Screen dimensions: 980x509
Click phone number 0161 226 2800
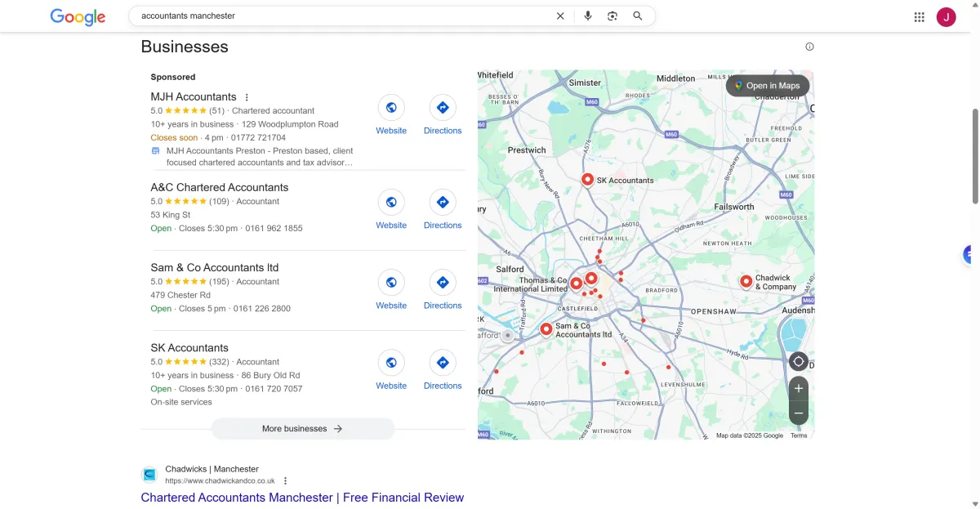262,309
